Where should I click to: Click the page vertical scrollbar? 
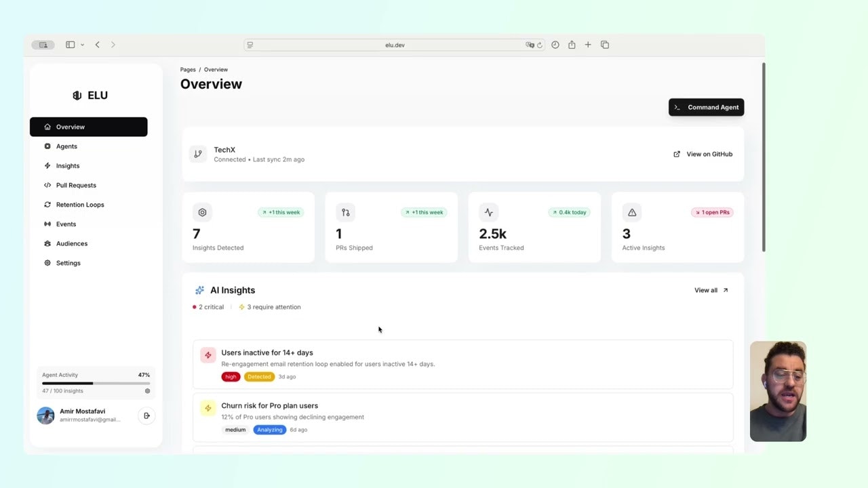click(x=764, y=157)
